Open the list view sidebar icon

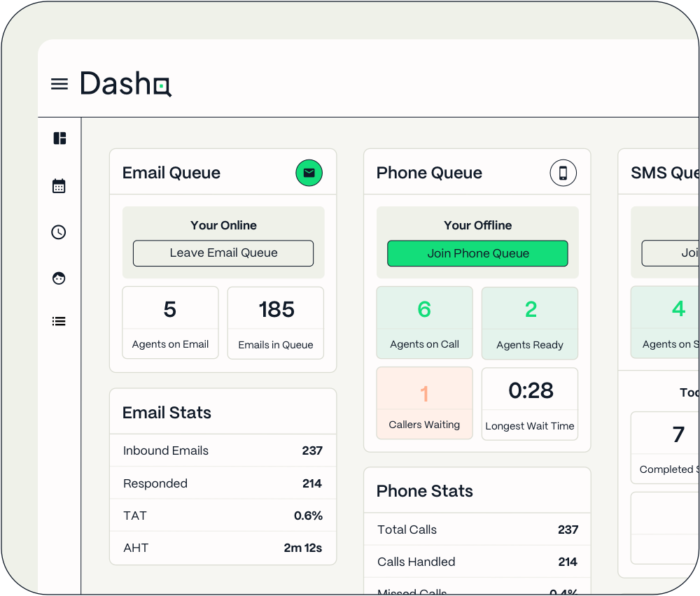(x=59, y=321)
